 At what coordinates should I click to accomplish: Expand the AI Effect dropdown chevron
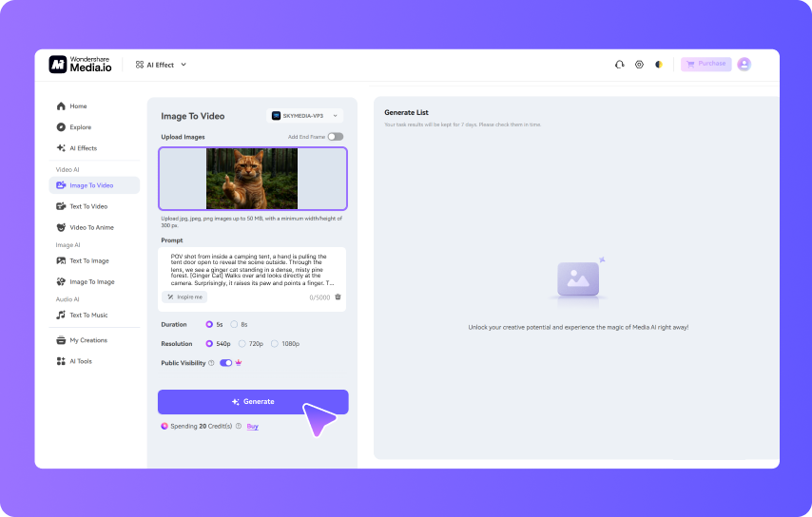coord(184,65)
